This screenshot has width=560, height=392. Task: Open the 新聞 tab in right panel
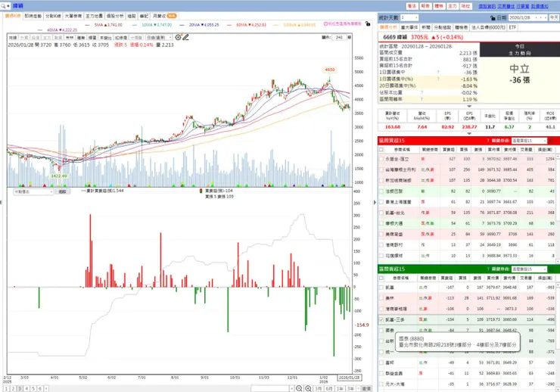point(426,27)
